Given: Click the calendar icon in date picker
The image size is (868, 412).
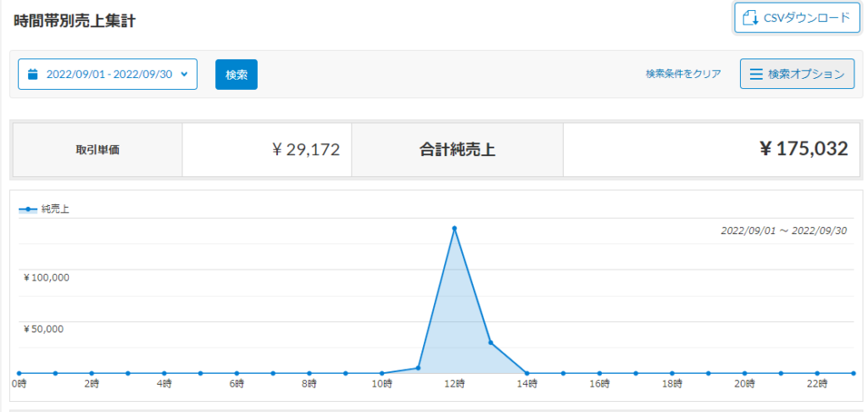Looking at the screenshot, I should tap(33, 75).
